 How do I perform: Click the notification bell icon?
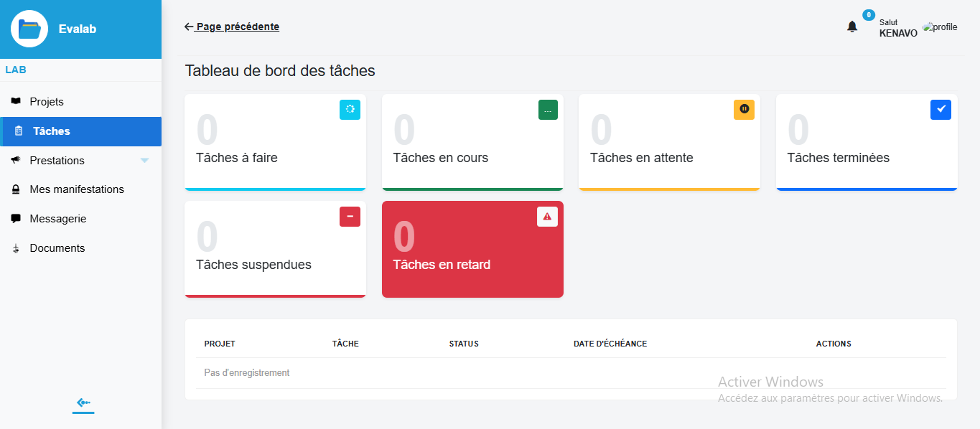coord(852,27)
